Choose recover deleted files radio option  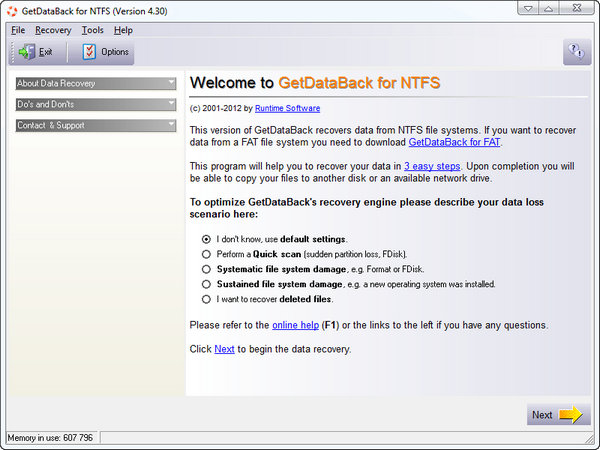(206, 299)
